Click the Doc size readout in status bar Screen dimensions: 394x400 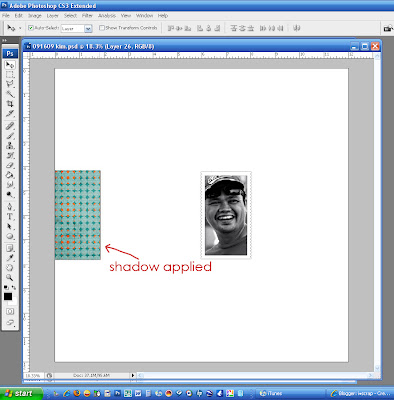[92, 375]
